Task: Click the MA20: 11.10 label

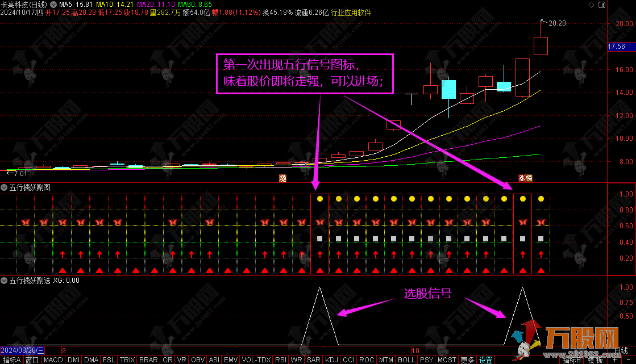Action: [156, 5]
